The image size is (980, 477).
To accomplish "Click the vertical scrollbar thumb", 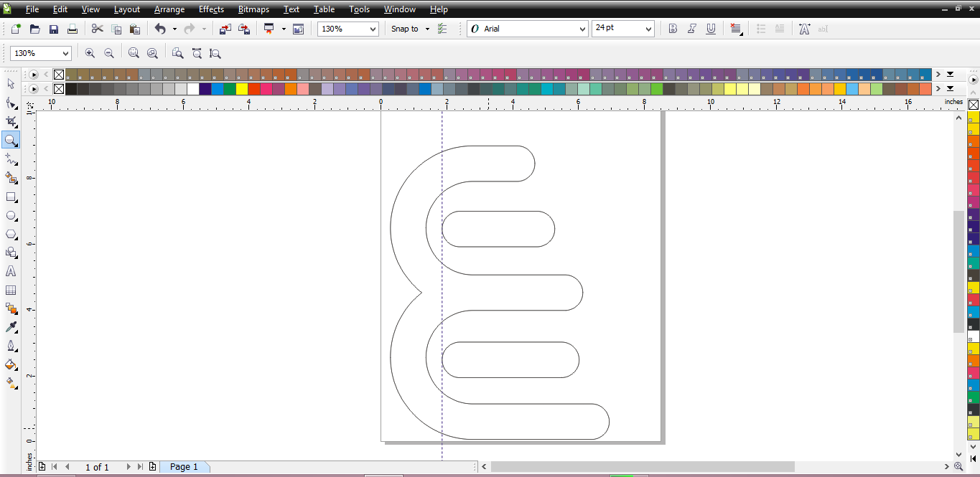I will 959,272.
